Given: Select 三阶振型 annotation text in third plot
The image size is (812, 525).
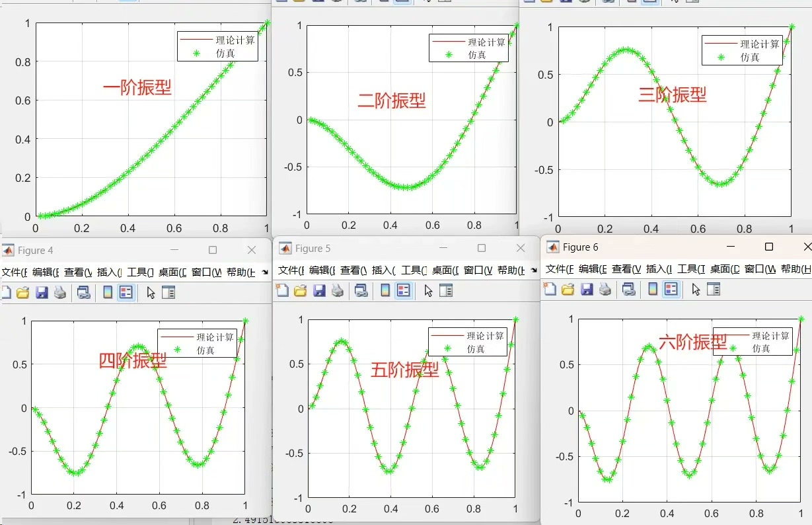Looking at the screenshot, I should point(673,95).
